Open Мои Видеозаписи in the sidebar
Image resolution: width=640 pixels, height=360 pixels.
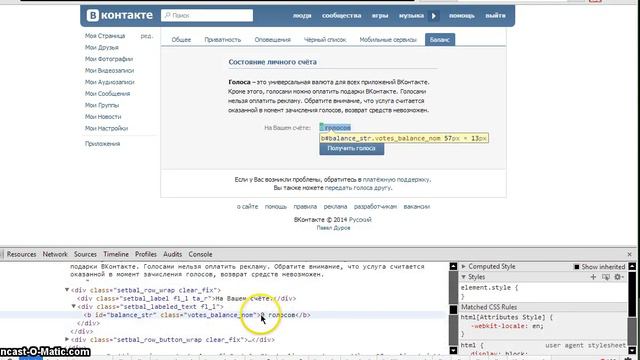[109, 71]
